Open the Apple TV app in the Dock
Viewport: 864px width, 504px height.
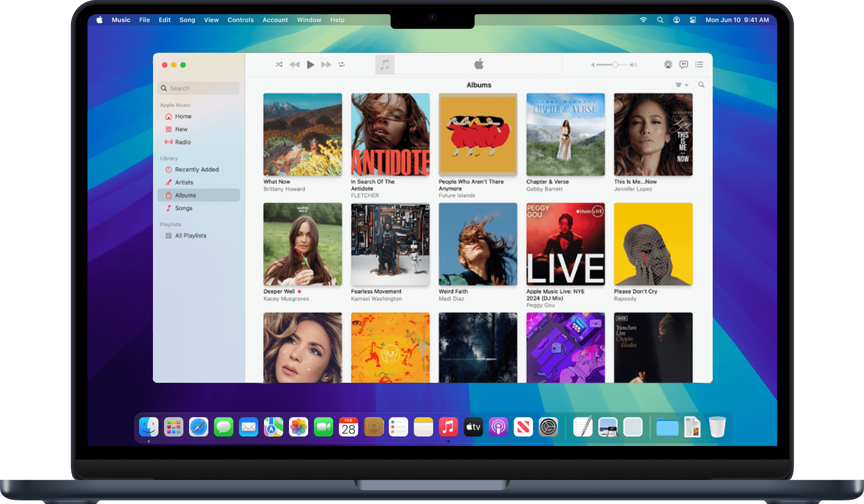pyautogui.click(x=473, y=427)
